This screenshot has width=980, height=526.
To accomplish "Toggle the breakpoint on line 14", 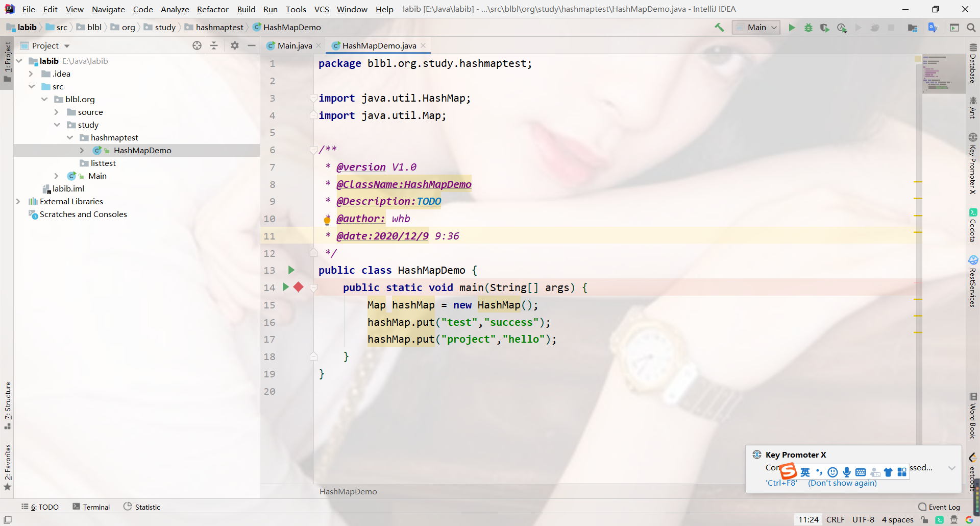I will pos(299,287).
